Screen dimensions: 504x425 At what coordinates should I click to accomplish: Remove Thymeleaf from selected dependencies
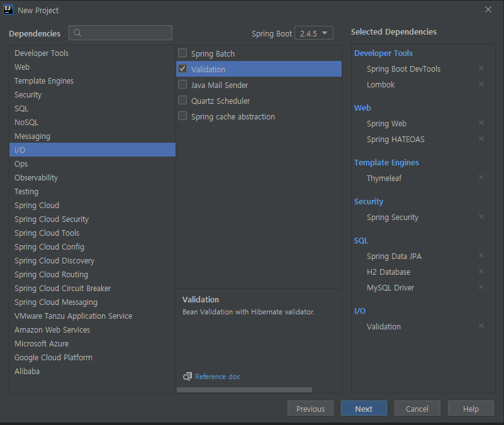point(481,177)
